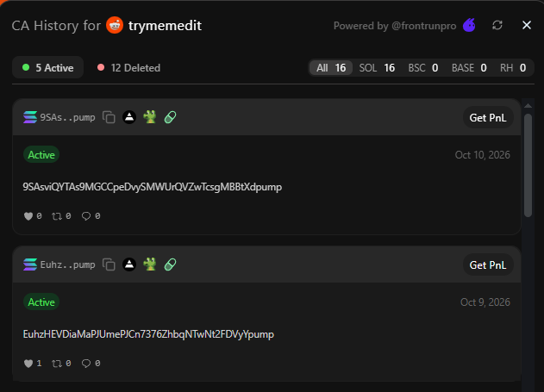Show the 5 Active entries
This screenshot has width=544, height=392.
pyautogui.click(x=48, y=67)
